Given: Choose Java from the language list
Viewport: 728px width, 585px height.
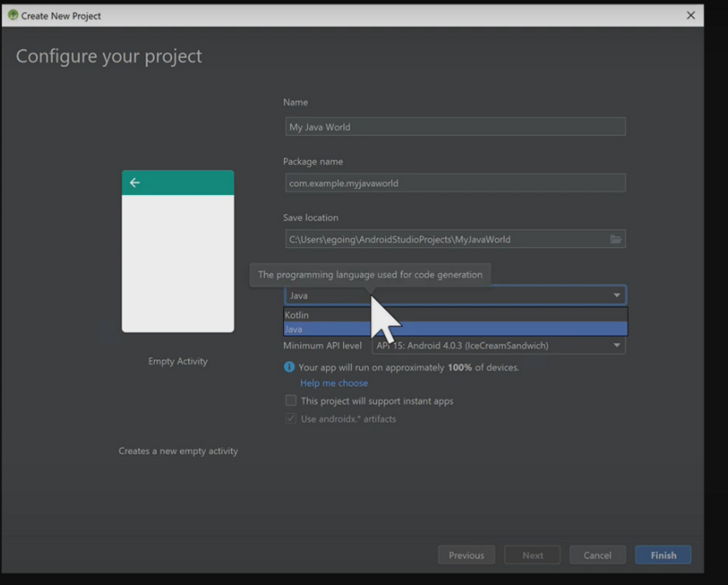Looking at the screenshot, I should 455,328.
